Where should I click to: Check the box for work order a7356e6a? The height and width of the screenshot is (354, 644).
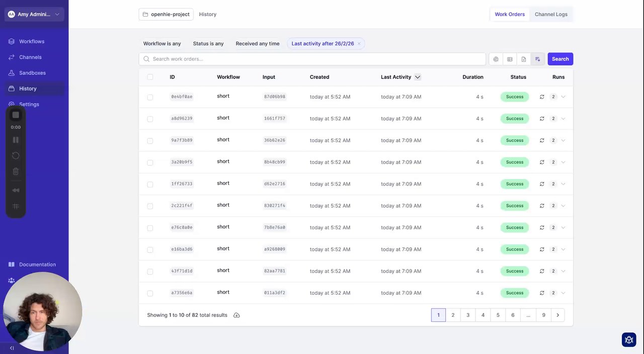(150, 293)
